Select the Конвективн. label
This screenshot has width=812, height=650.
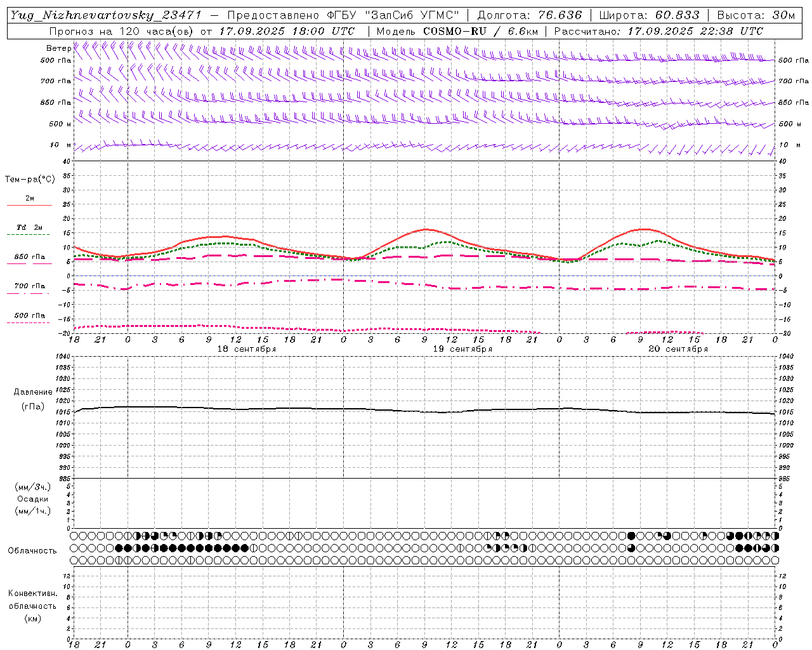coord(32,594)
